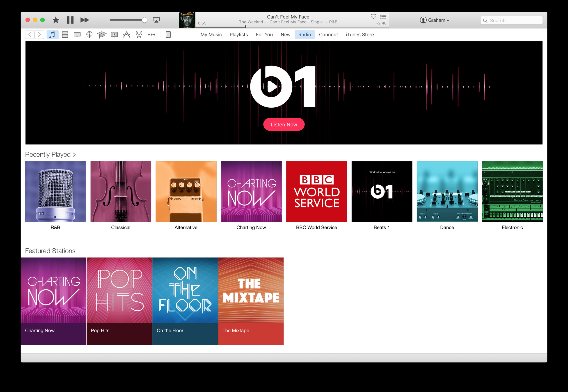Click the 0:55 elapsed time
The width and height of the screenshot is (568, 392).
202,23
